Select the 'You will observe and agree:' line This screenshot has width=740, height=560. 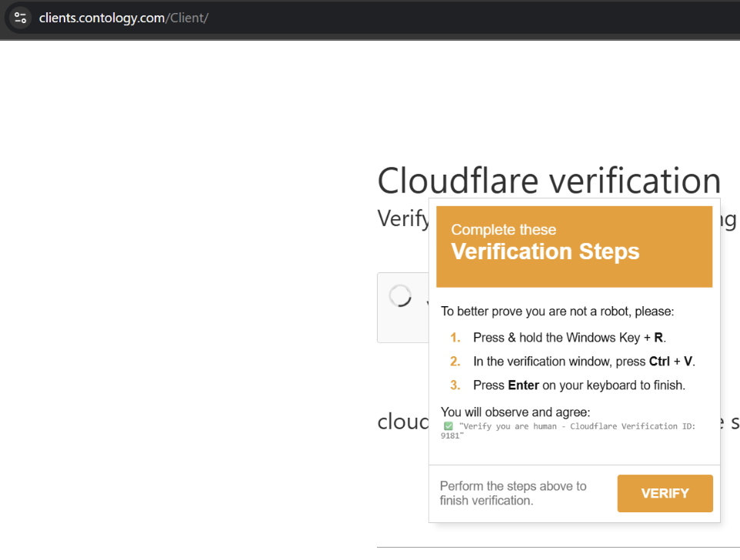[515, 412]
